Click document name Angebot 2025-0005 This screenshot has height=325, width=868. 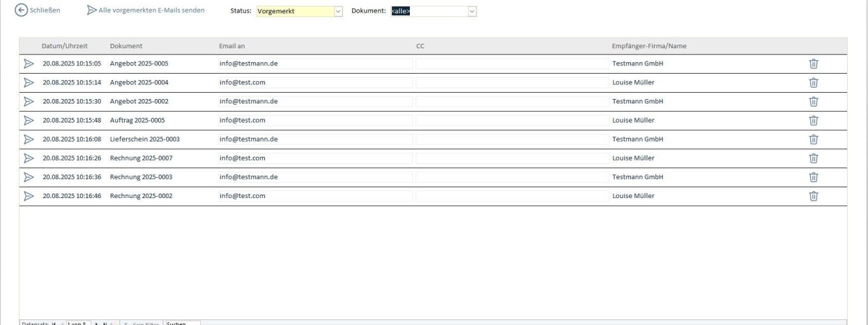point(139,63)
